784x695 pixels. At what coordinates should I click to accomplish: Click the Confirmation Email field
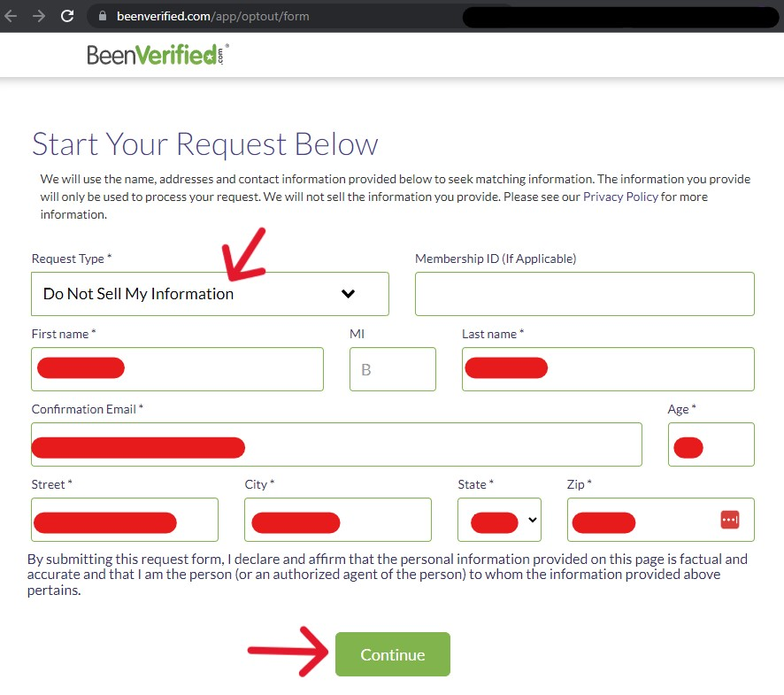coord(336,444)
